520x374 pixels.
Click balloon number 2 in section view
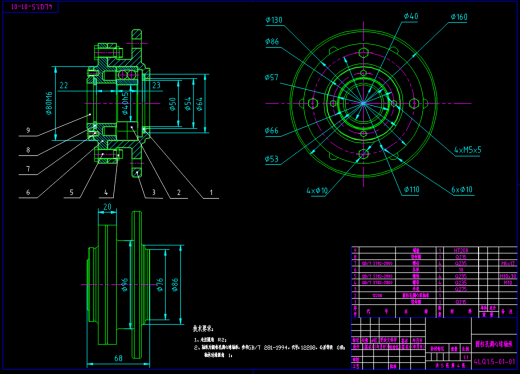tap(179, 192)
